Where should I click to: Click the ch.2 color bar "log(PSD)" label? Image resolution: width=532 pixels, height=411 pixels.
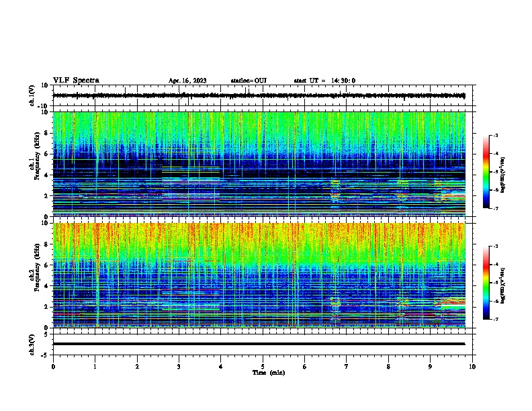pos(502,285)
